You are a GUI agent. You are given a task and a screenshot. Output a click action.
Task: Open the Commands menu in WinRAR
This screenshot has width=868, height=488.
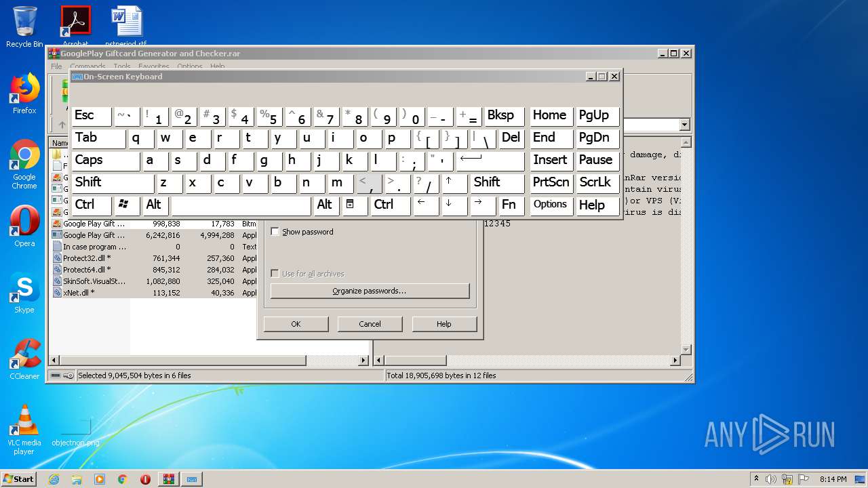[x=87, y=66]
